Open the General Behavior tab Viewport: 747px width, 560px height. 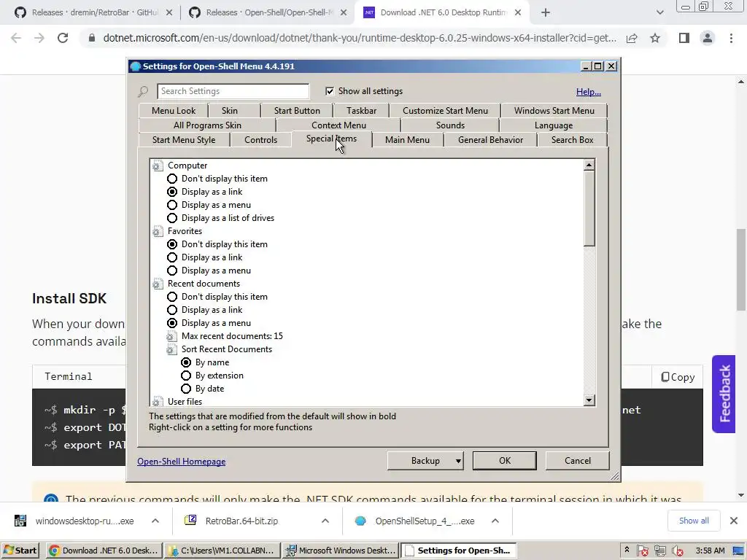pyautogui.click(x=490, y=140)
